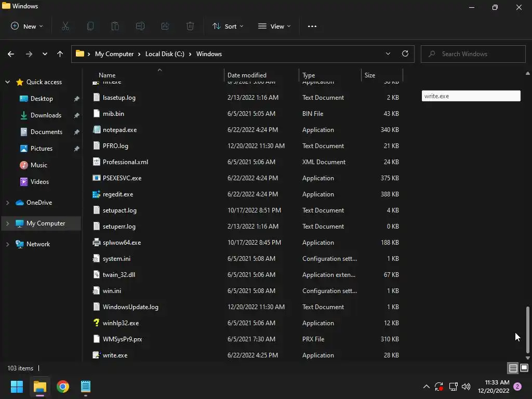Image resolution: width=532 pixels, height=399 pixels.
Task: Select the mib.bin file
Action: point(113,114)
